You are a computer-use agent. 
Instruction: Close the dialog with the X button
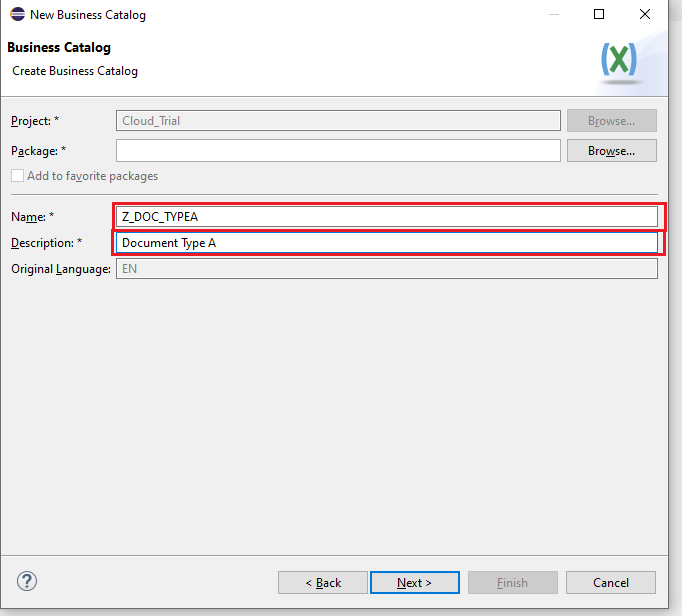645,14
